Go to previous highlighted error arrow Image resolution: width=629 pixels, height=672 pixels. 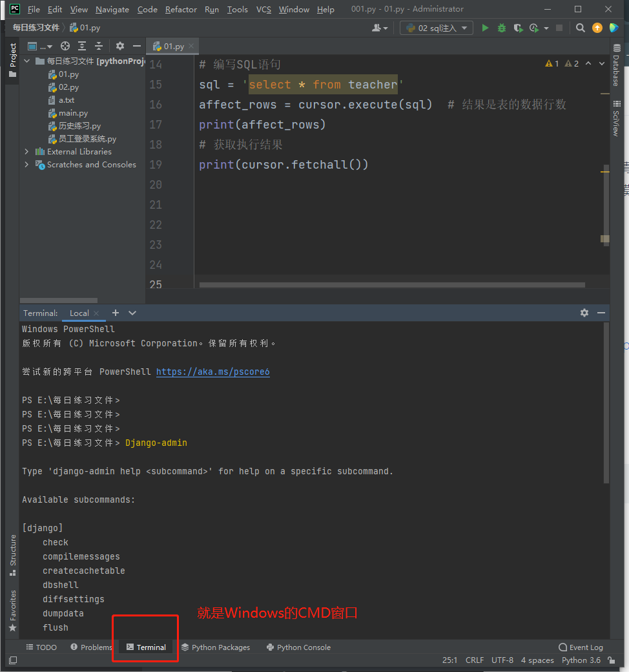pos(588,63)
